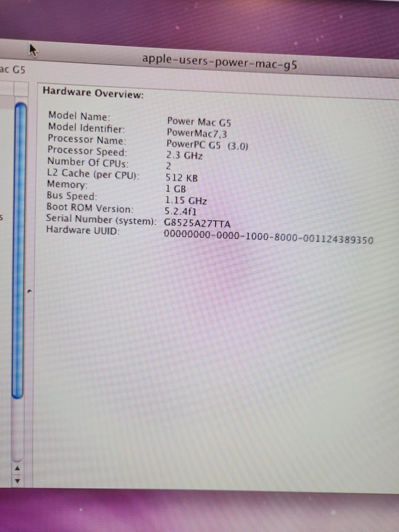Select the 512 KB value
This screenshot has width=399, height=532.
pyautogui.click(x=182, y=177)
